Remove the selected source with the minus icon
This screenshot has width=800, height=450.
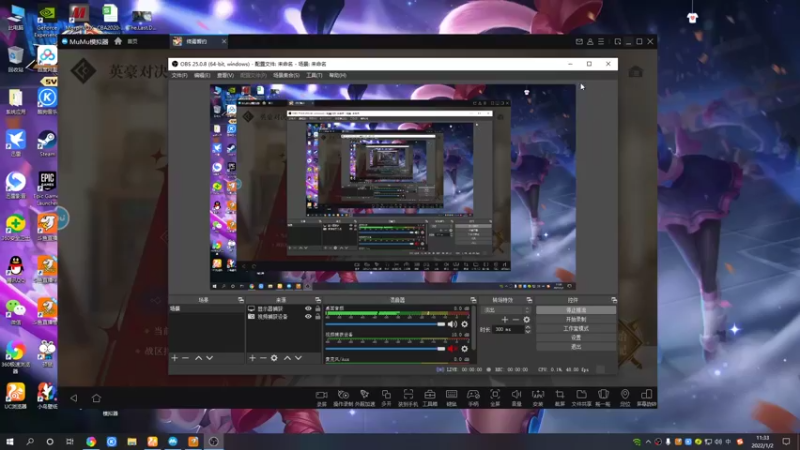click(x=263, y=358)
